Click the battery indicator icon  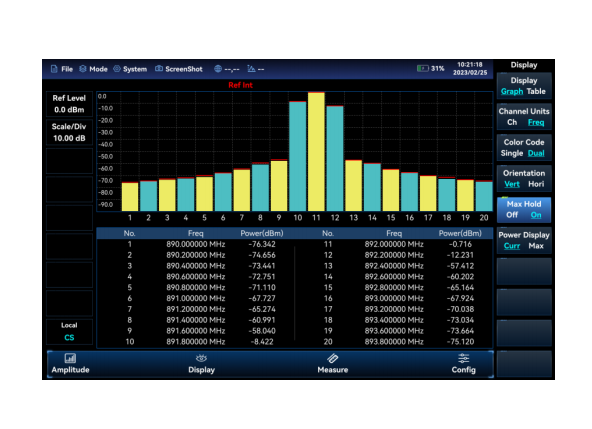click(x=423, y=68)
